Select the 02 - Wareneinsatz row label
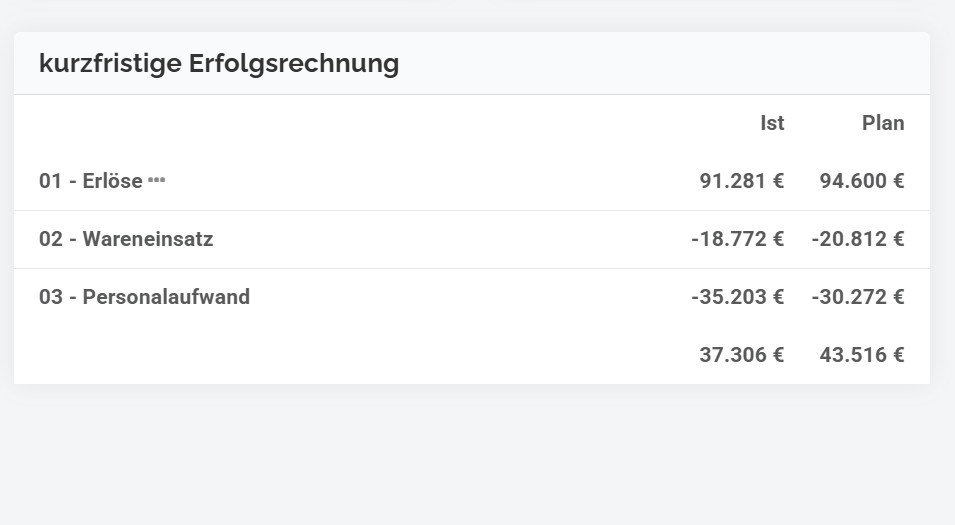 tap(126, 239)
